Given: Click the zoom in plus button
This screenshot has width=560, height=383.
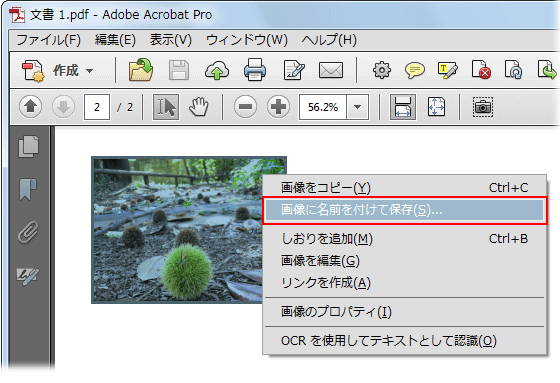Looking at the screenshot, I should tap(278, 106).
